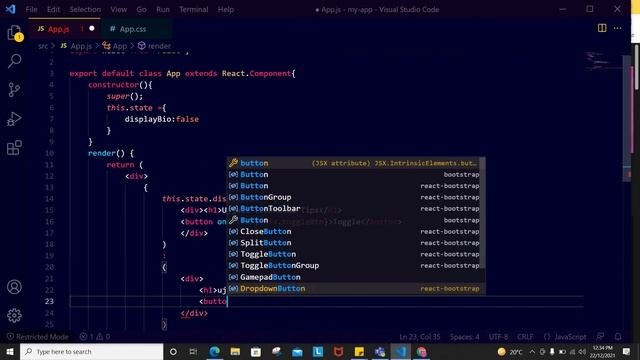Select the ButtonGroup suggestion
This screenshot has height=360, width=640.
pos(353,197)
